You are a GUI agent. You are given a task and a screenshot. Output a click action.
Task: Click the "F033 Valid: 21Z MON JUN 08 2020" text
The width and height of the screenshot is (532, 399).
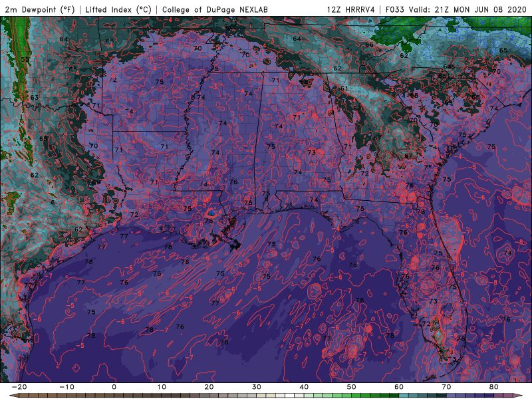coord(456,9)
